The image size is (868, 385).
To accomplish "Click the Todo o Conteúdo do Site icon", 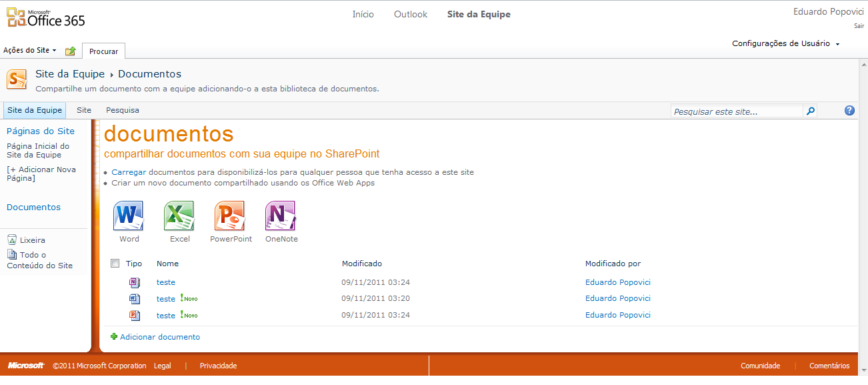I will pos(11,254).
